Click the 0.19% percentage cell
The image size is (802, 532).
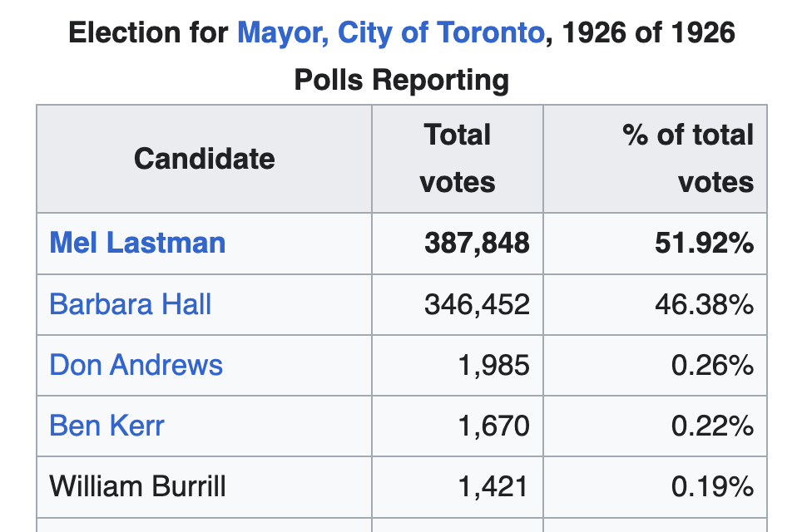tap(712, 486)
